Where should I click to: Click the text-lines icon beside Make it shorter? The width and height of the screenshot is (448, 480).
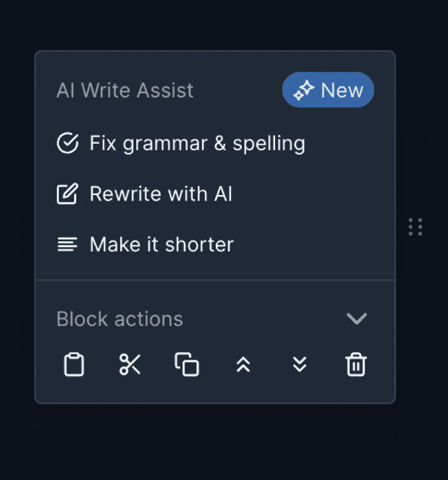pyautogui.click(x=67, y=244)
